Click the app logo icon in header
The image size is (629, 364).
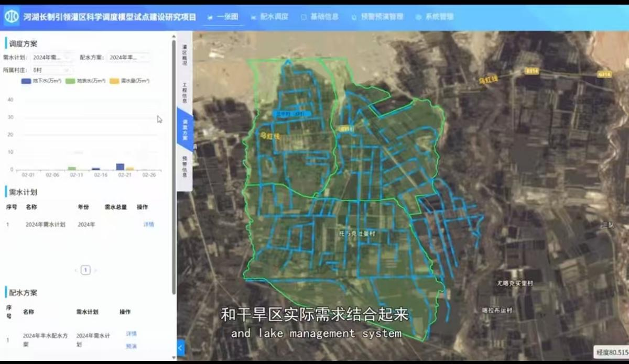click(x=12, y=17)
